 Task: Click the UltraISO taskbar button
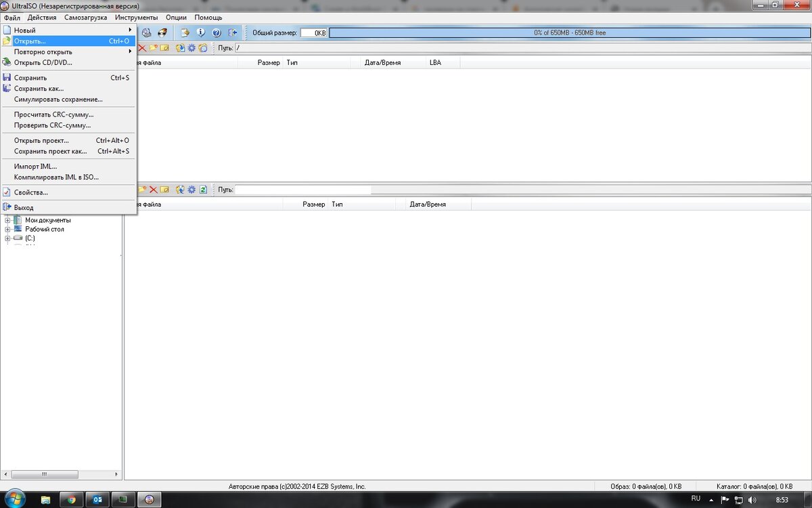tap(150, 500)
